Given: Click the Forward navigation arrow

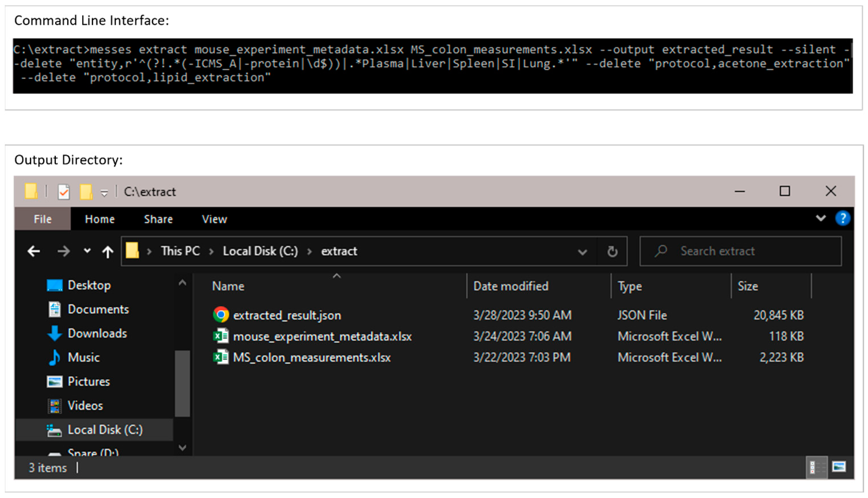Looking at the screenshot, I should click(63, 251).
